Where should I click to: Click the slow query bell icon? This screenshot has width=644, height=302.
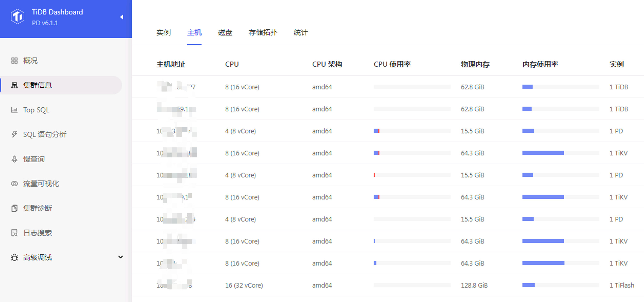(14, 159)
